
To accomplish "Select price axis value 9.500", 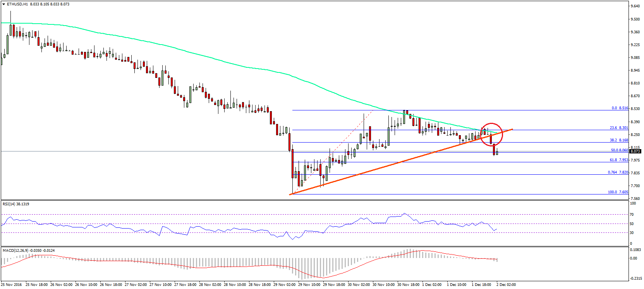I will pyautogui.click(x=635, y=19).
